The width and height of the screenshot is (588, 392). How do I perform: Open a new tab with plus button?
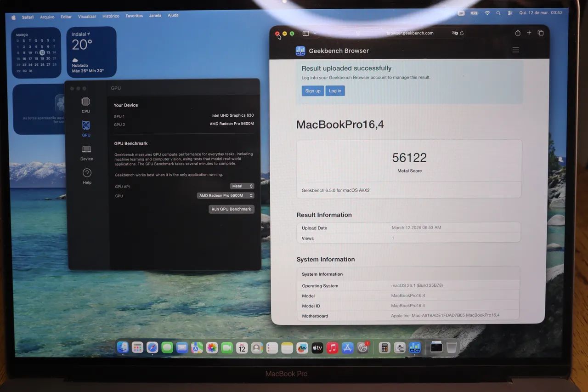529,33
